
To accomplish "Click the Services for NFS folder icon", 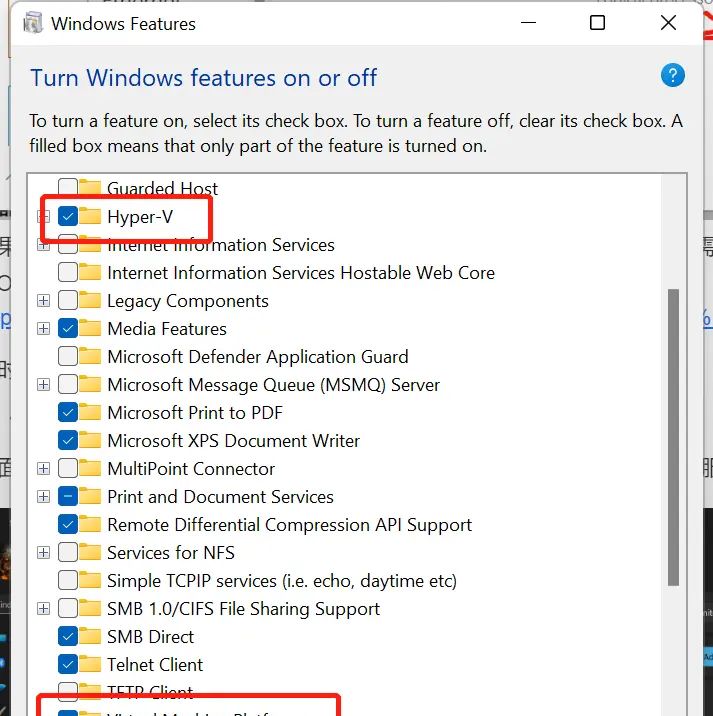I will coord(90,552).
